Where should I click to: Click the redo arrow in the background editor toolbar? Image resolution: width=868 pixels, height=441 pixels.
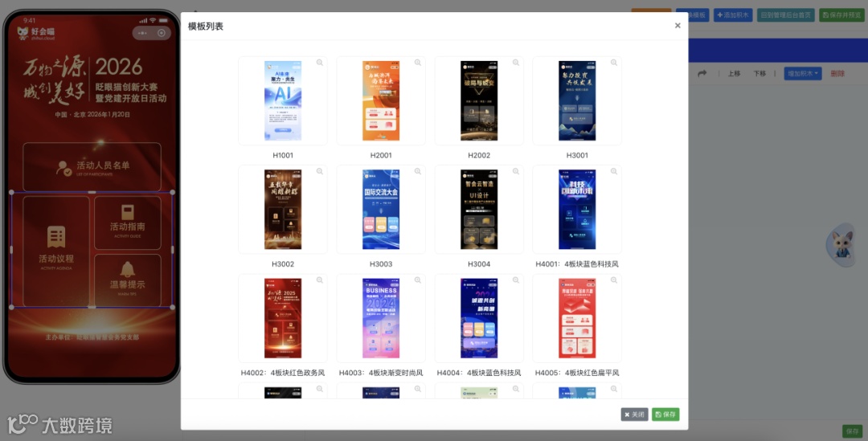(702, 73)
